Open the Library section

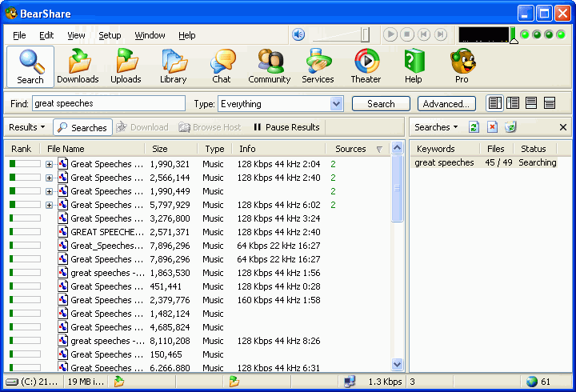[x=173, y=67]
